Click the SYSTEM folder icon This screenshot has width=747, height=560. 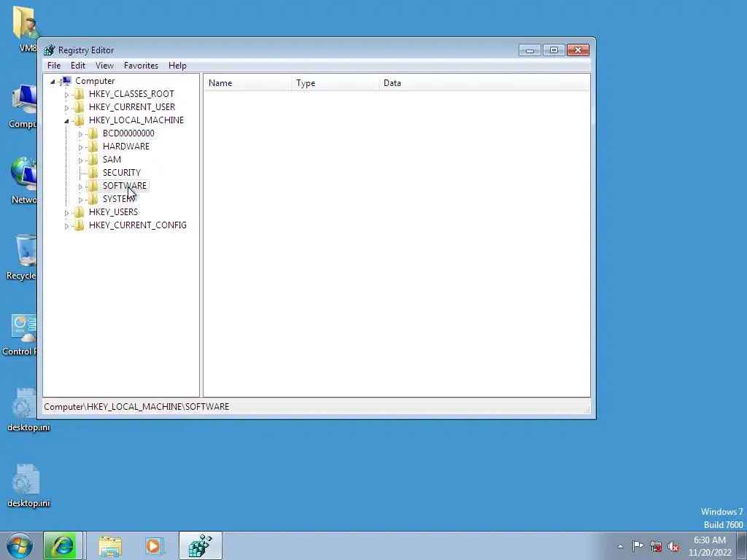93,199
